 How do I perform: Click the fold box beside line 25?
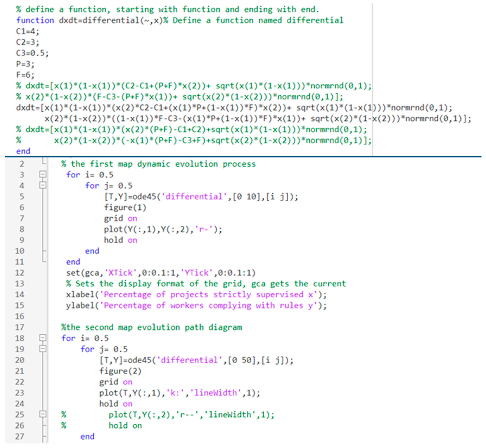tap(43, 414)
